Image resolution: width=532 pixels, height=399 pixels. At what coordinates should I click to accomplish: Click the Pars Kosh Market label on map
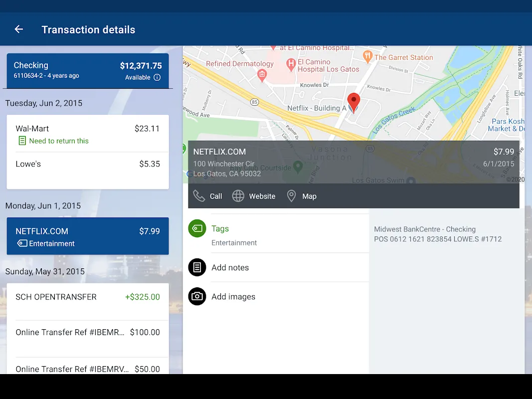506,125
